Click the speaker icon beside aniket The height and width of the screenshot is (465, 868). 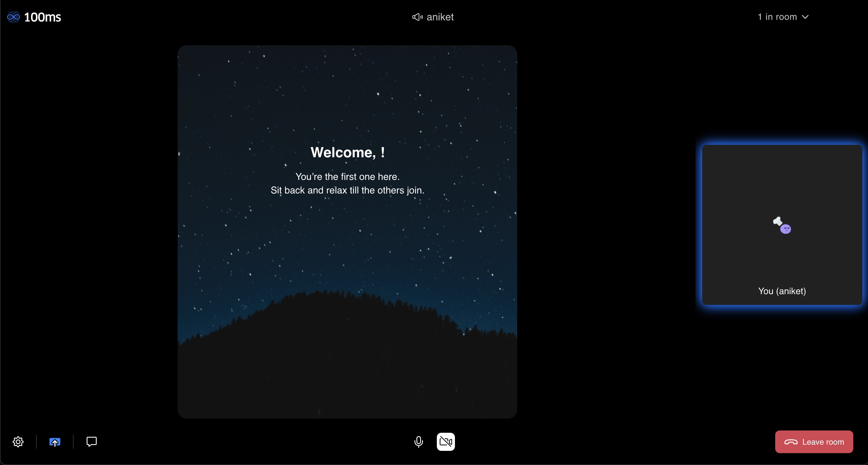(417, 17)
